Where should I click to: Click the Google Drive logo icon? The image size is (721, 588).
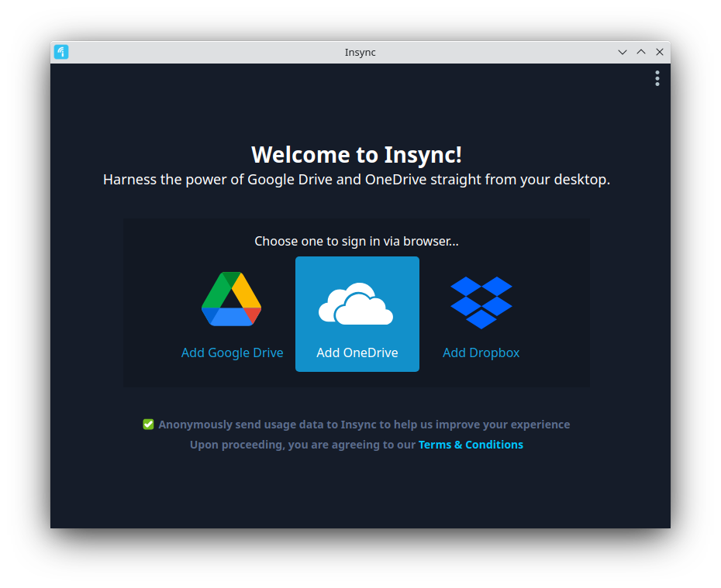[231, 299]
